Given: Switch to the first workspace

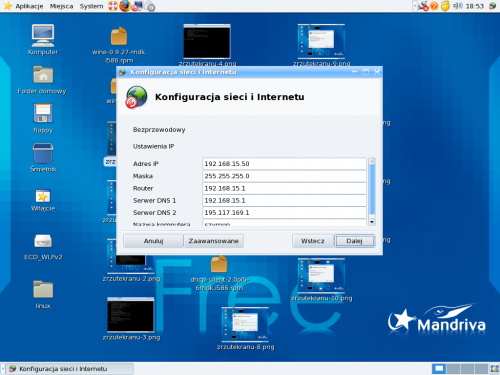Looking at the screenshot, I should tap(439, 368).
